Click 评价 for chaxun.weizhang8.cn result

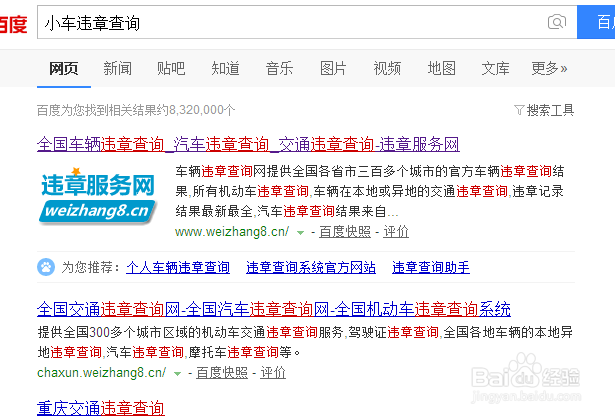point(273,373)
